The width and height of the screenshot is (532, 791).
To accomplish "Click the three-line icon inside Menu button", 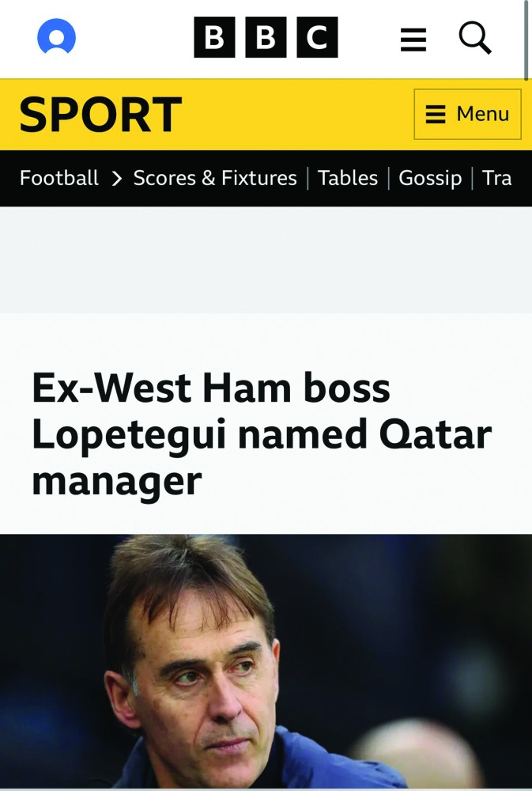I will tap(436, 115).
